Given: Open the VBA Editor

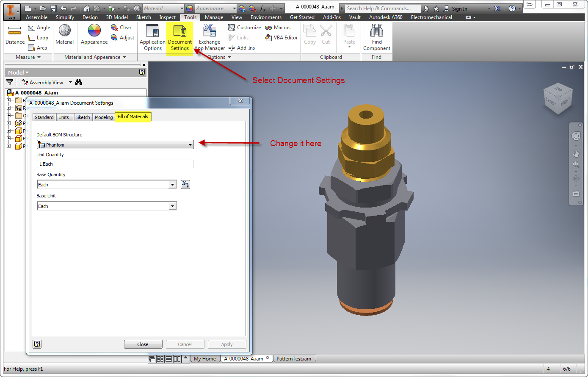Looking at the screenshot, I should (x=281, y=37).
